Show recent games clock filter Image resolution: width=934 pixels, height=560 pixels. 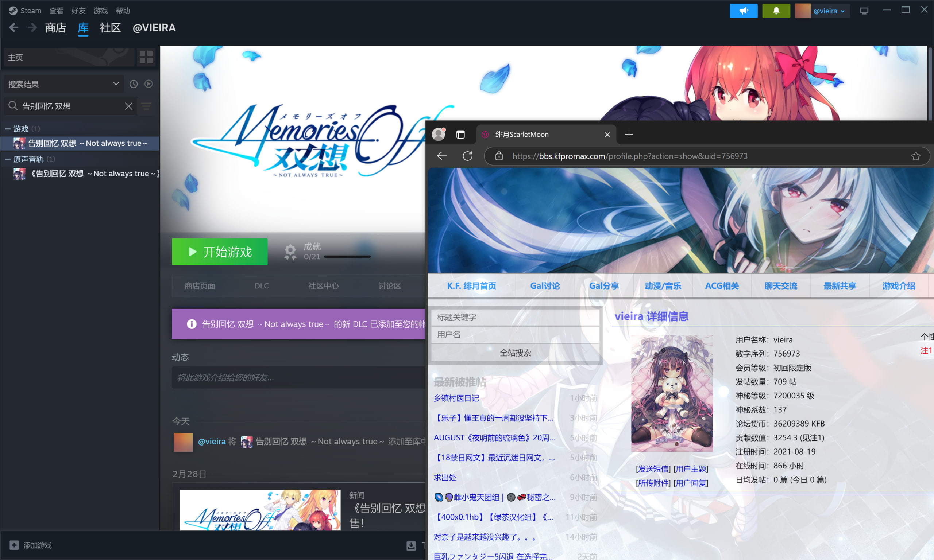click(x=134, y=84)
